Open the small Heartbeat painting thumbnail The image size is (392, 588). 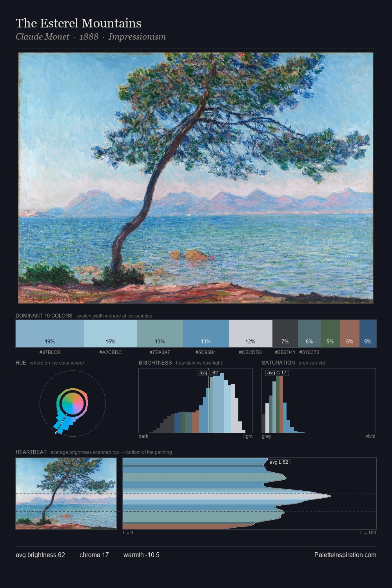66,494
